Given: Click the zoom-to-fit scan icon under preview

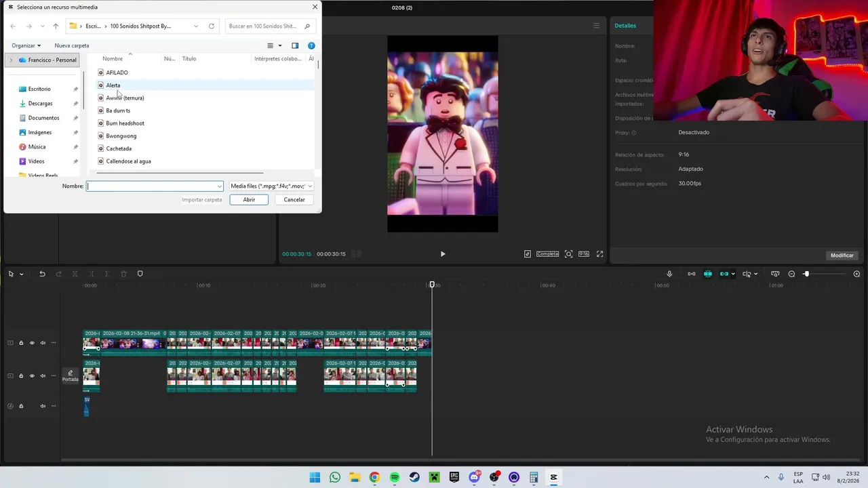Looking at the screenshot, I should click(568, 254).
